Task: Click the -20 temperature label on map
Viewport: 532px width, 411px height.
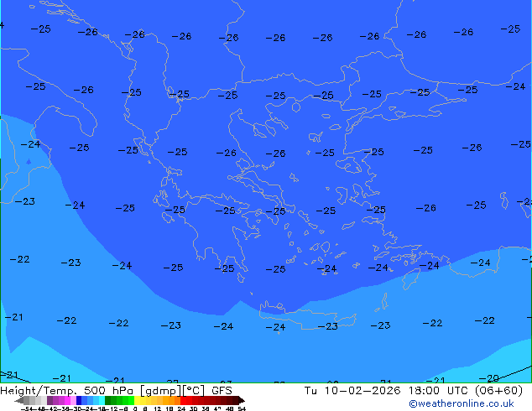Action: pos(489,378)
